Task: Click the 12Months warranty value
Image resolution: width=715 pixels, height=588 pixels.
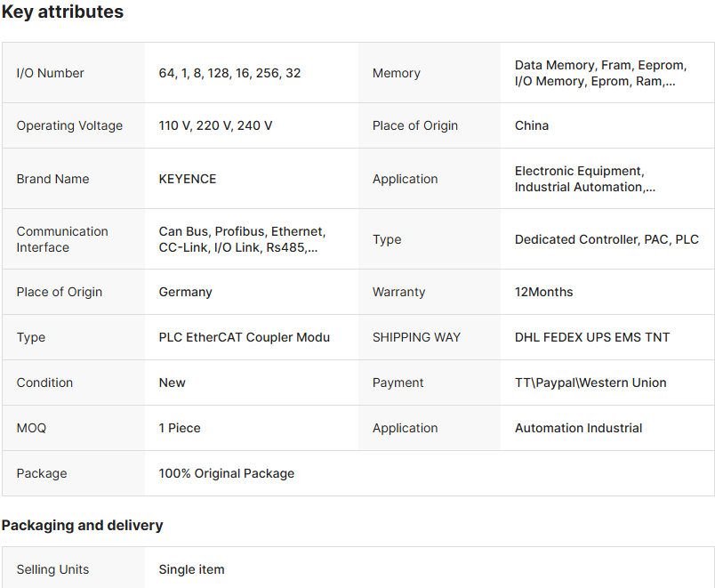Action: tap(543, 292)
